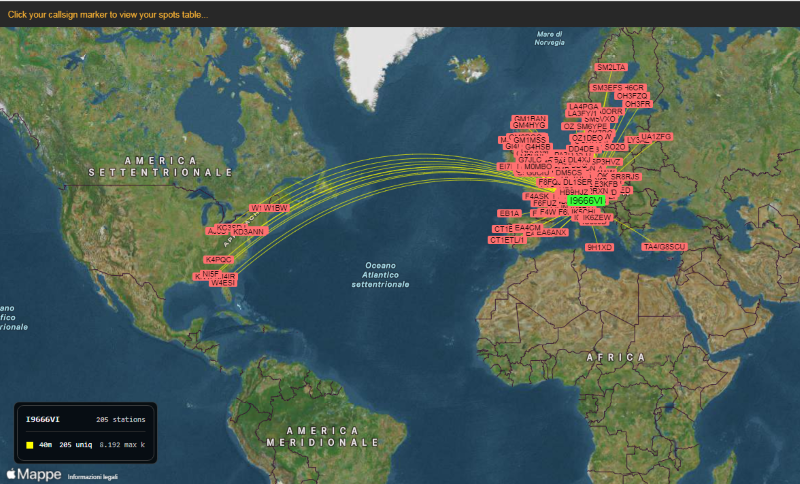The height and width of the screenshot is (484, 800).
Task: Select the F6FUZ station marker
Action: click(544, 203)
